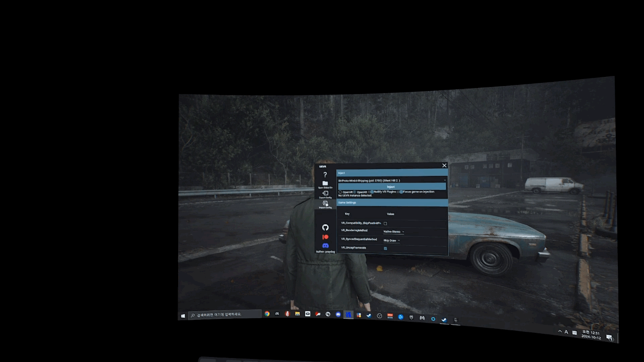Viewport: 644px width, 362px height.
Task: Select the OpenVR radio button
Action: [340, 192]
